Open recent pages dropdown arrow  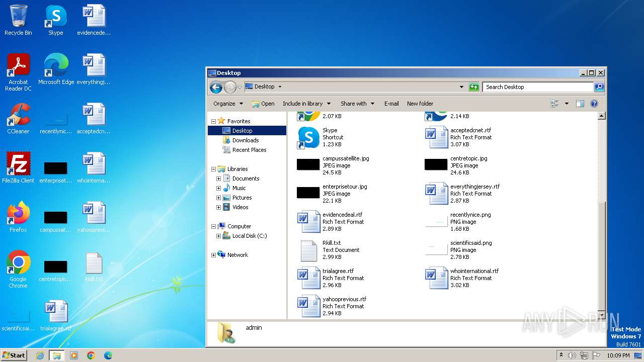click(x=240, y=87)
